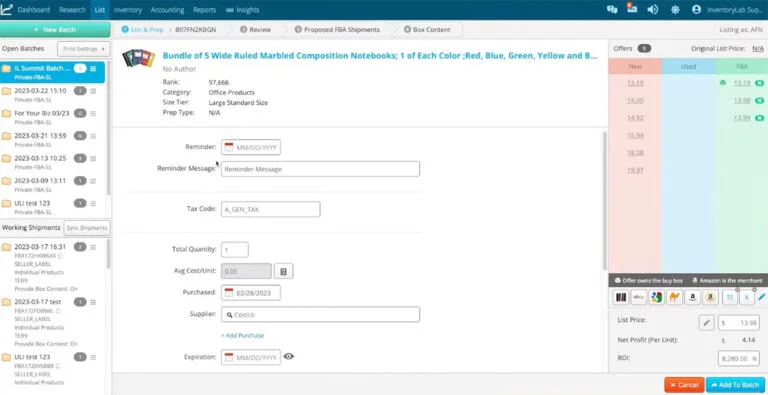Open menu icon for shipment 2023-03-17 test
The width and height of the screenshot is (768, 395).
click(x=93, y=302)
